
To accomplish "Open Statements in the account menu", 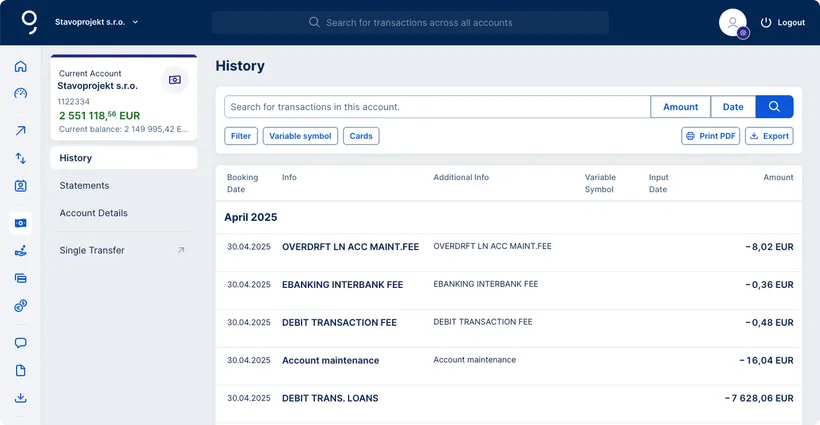I will pos(84,186).
